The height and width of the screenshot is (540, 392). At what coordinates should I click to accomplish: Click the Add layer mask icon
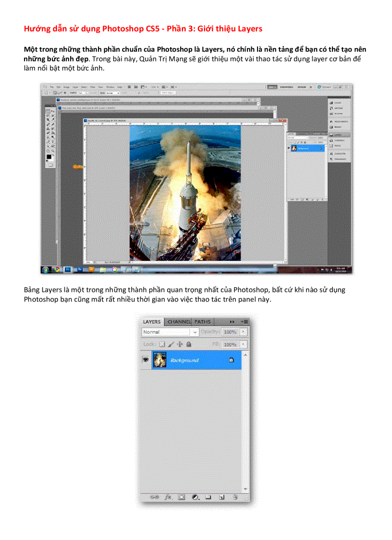(x=182, y=496)
